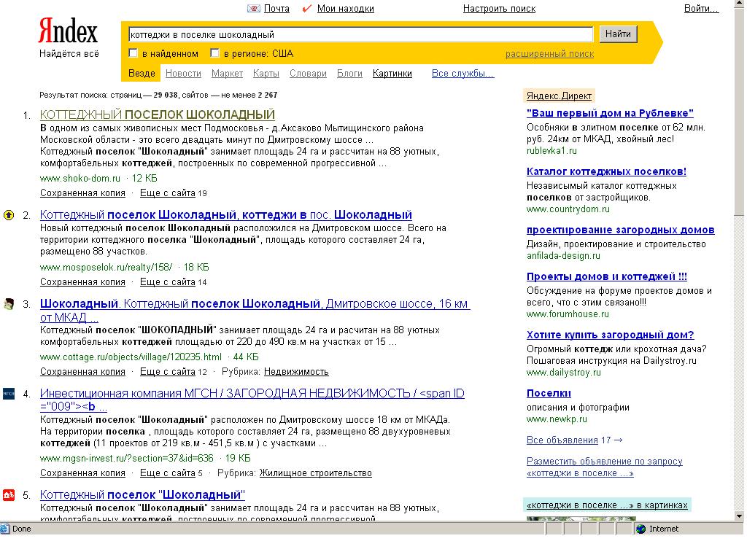The image size is (747, 560).
Task: Click the red house favicon beside result 5
Action: click(x=9, y=495)
